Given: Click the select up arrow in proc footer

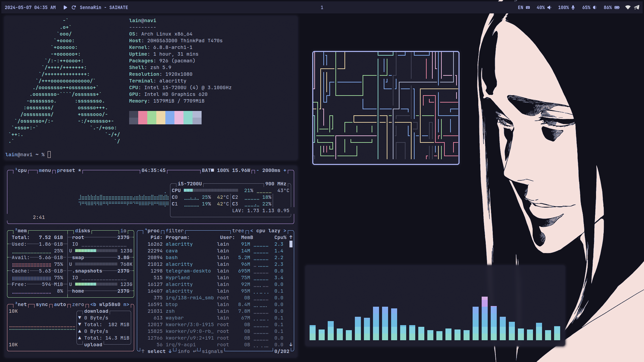Looking at the screenshot, I should pos(143,351).
